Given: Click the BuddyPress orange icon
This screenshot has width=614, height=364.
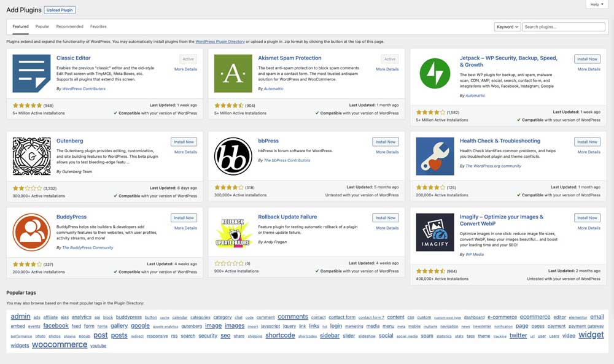Looking at the screenshot, I should click(x=31, y=232).
